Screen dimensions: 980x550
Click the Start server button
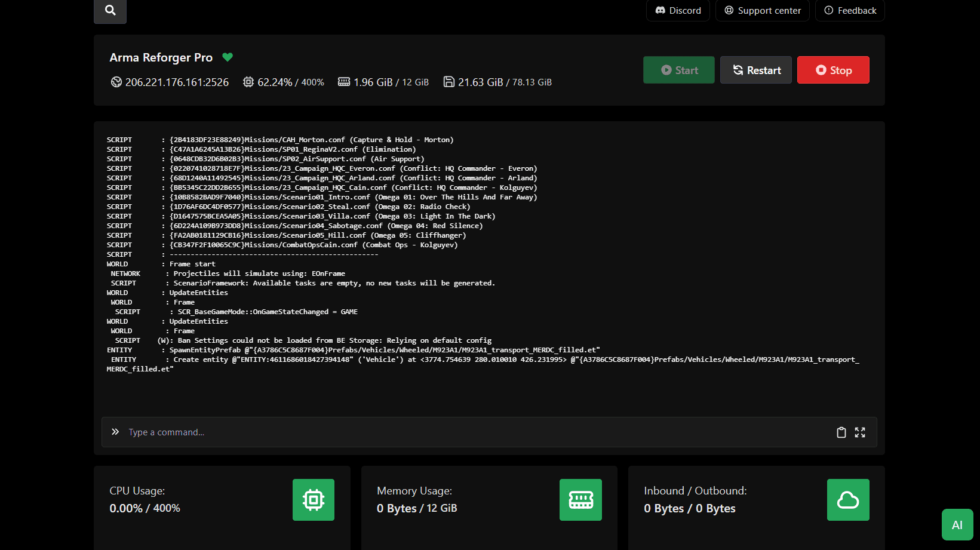[x=679, y=70]
